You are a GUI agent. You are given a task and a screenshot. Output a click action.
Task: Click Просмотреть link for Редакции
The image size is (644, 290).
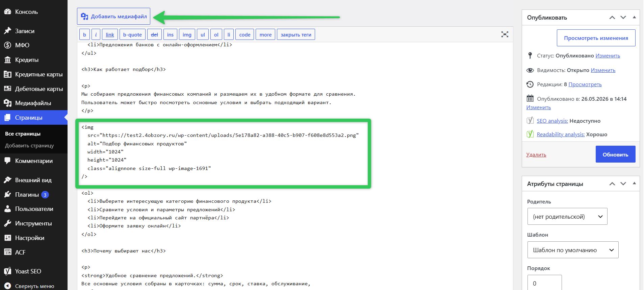[x=585, y=84]
